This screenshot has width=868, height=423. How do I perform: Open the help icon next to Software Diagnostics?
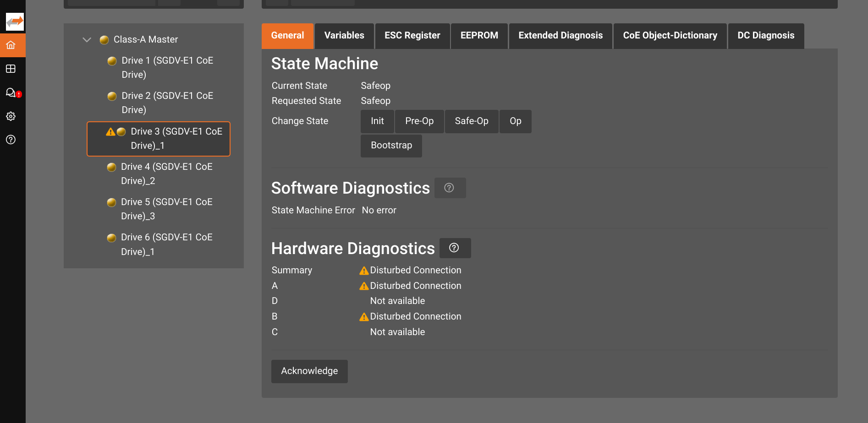coord(450,188)
